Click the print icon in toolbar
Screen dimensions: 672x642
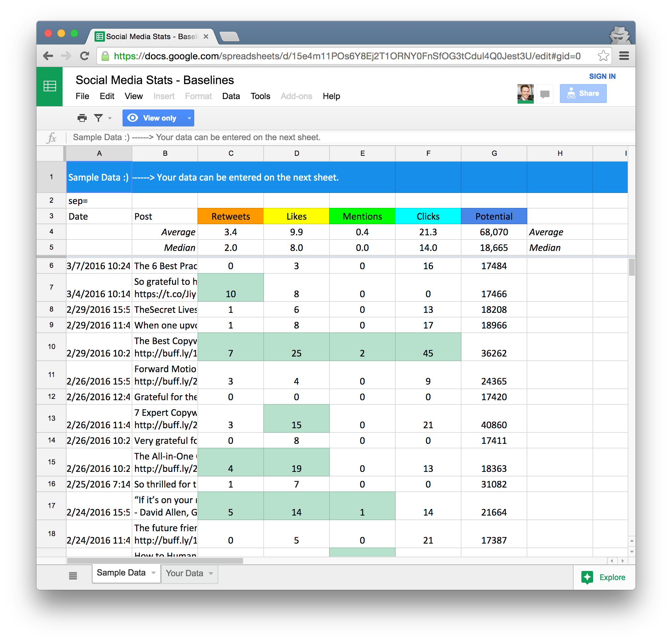pyautogui.click(x=82, y=118)
